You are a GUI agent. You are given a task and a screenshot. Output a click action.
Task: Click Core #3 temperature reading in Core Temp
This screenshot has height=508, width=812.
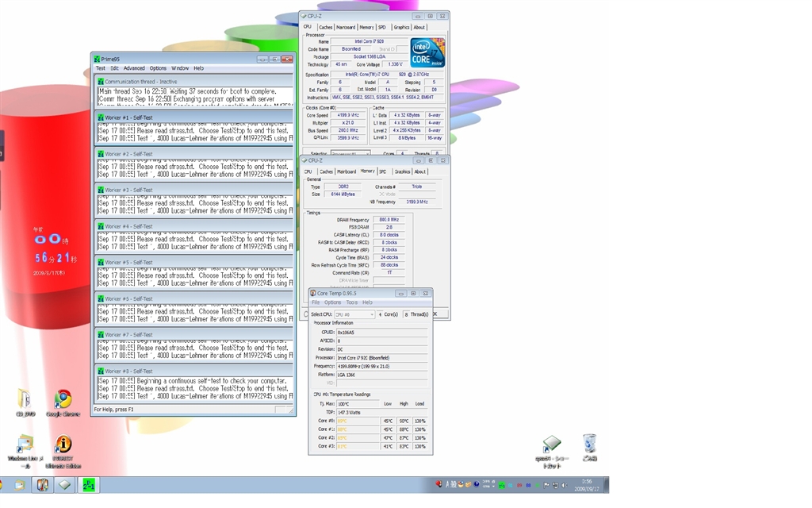coord(358,446)
